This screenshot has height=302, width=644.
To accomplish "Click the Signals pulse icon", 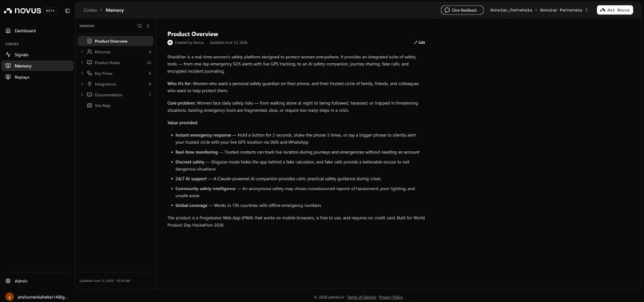I will coord(8,54).
